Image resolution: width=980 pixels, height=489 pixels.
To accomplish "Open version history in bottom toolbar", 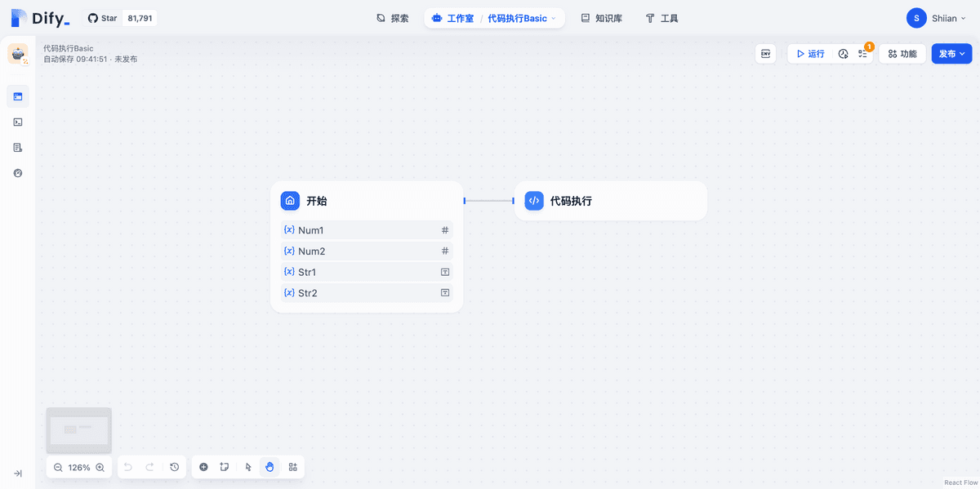I will pos(174,467).
